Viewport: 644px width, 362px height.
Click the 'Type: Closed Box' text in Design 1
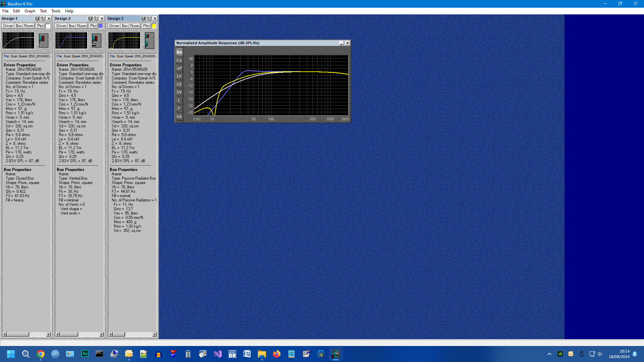(x=20, y=178)
